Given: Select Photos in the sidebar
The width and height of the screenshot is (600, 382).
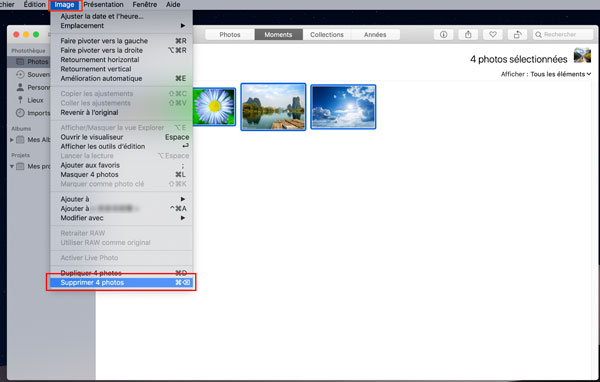Looking at the screenshot, I should coord(29,62).
